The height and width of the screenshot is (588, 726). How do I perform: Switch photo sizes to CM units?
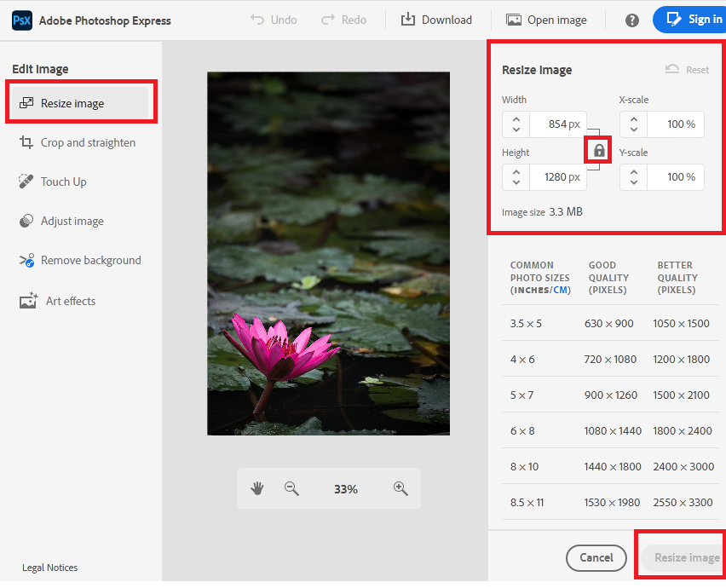(x=561, y=291)
